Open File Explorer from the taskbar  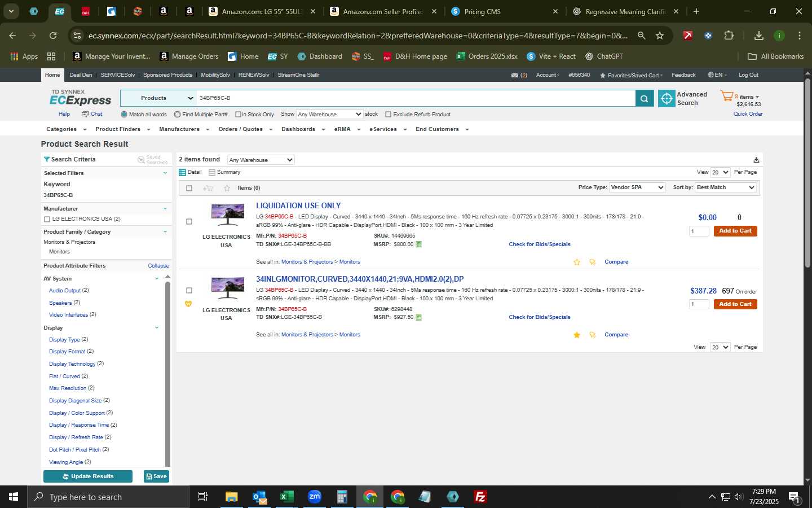tap(231, 497)
